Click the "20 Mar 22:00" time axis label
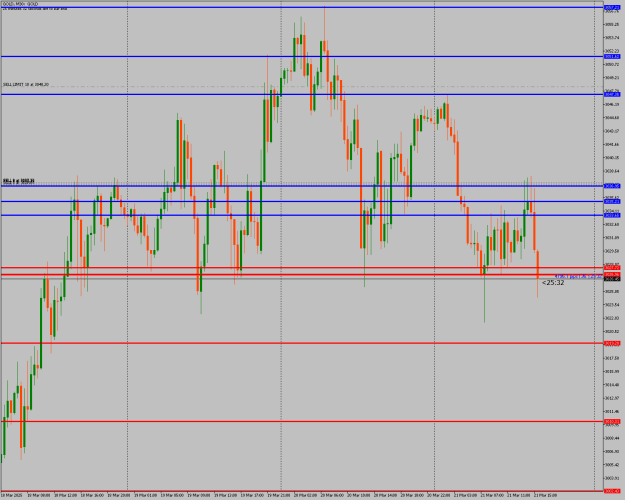 coord(438,495)
